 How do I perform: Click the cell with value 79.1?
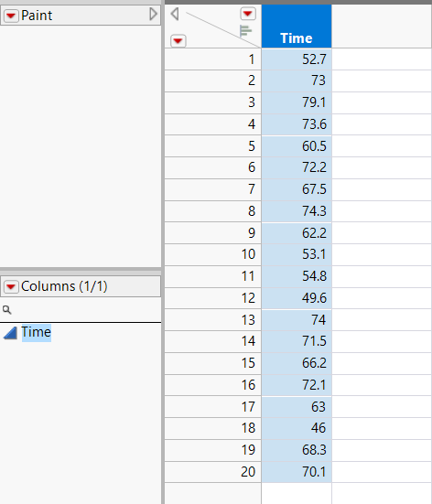click(x=297, y=102)
